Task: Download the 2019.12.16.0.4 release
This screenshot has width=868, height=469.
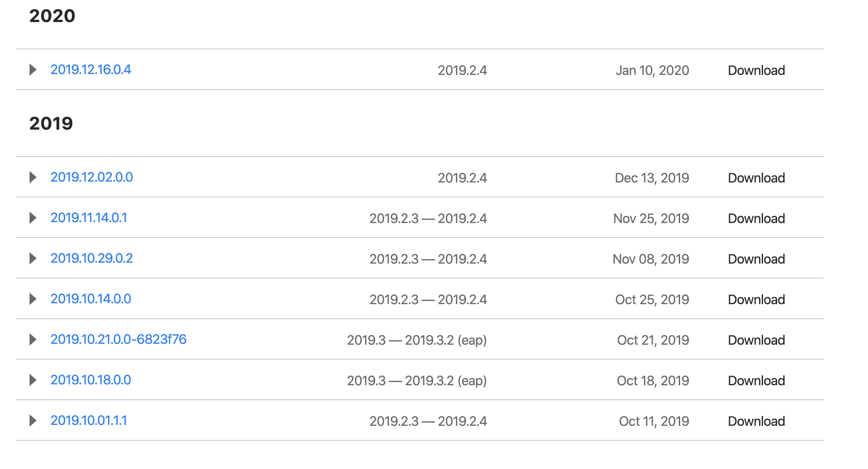Action: tap(756, 70)
